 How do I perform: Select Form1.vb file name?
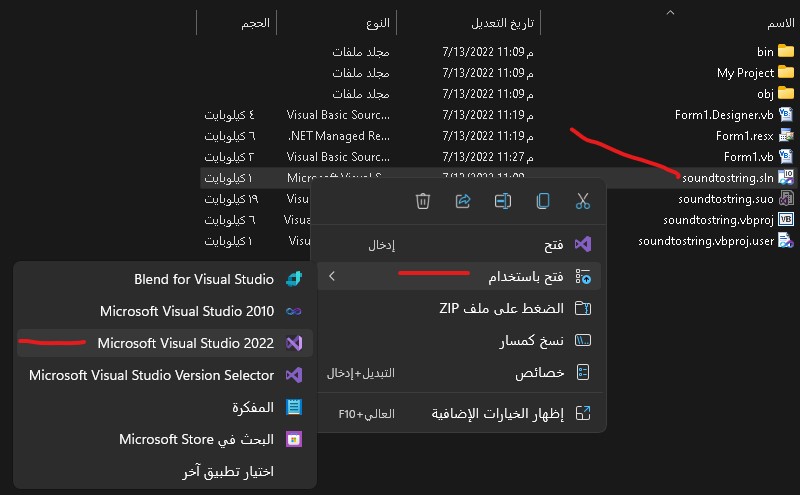pyautogui.click(x=748, y=157)
